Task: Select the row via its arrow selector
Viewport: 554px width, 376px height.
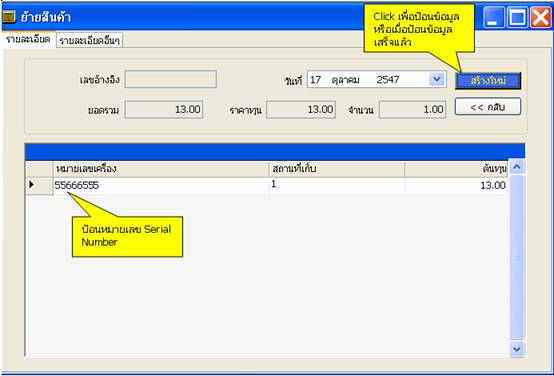Action: click(x=39, y=186)
